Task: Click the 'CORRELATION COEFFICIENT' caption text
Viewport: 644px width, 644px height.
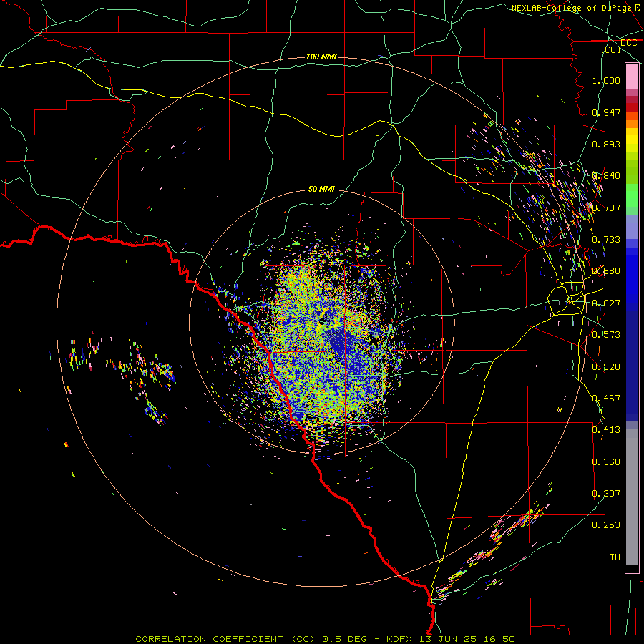Action: point(209,639)
